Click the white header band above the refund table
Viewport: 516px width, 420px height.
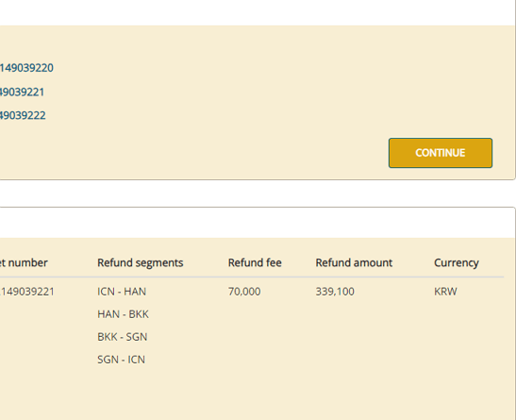click(x=258, y=223)
